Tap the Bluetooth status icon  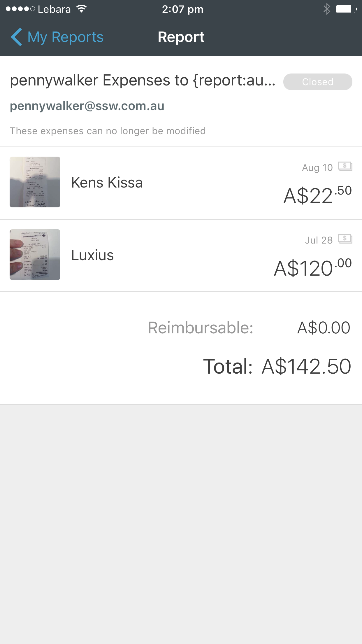point(327,9)
